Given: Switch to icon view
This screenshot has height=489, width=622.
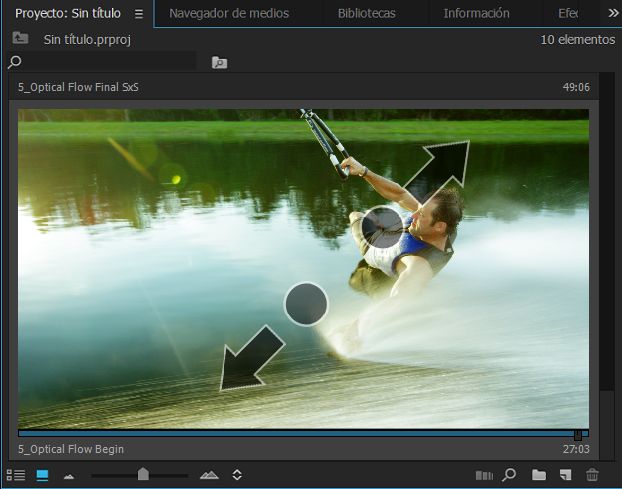Looking at the screenshot, I should point(42,475).
